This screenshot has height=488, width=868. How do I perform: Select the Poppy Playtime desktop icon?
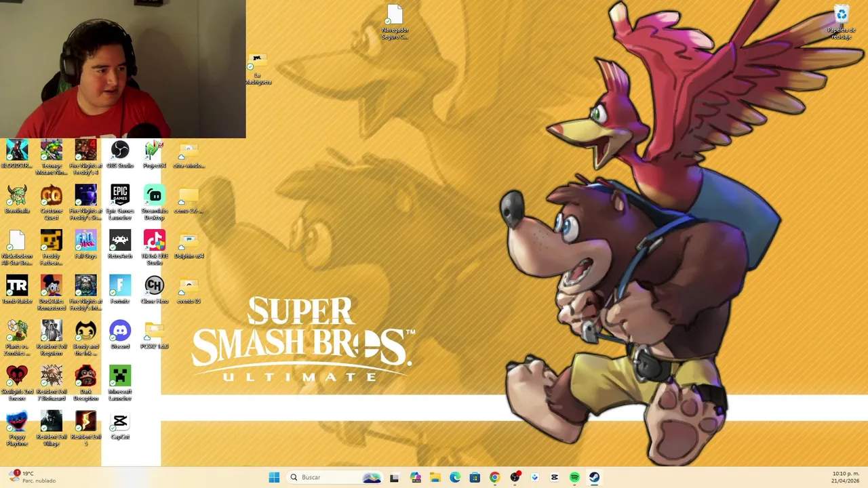[17, 429]
